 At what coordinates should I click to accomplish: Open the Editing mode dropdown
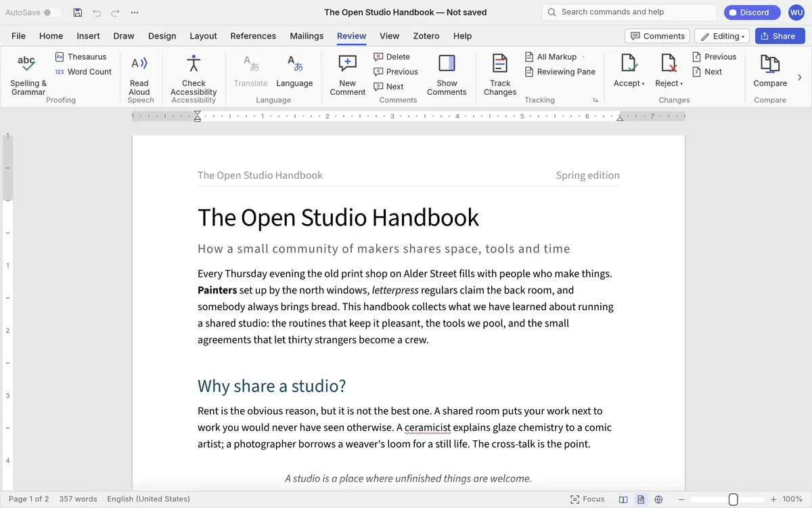722,36
